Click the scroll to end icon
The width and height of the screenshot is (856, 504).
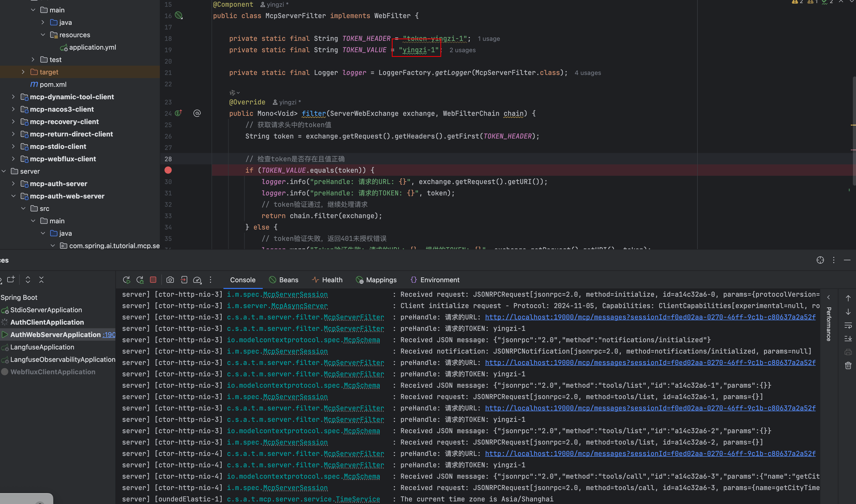(848, 338)
